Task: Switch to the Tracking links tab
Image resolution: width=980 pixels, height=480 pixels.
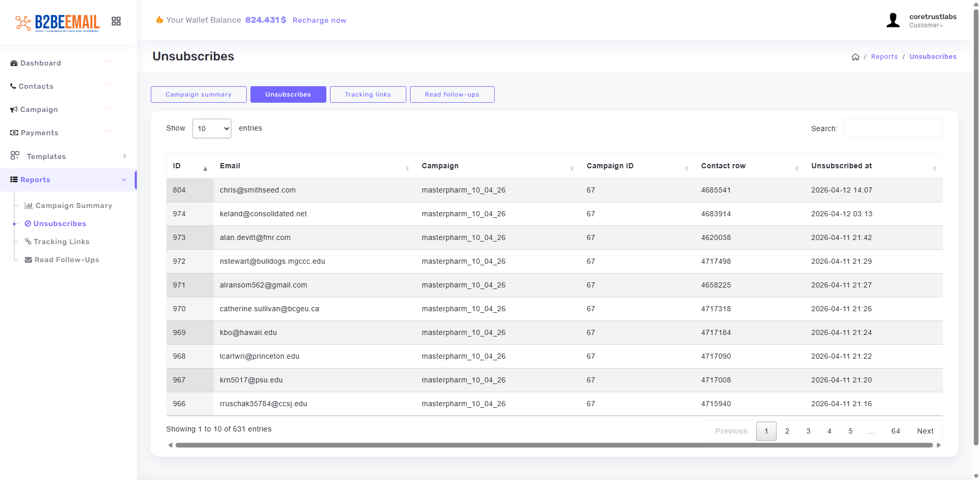Action: (x=368, y=94)
